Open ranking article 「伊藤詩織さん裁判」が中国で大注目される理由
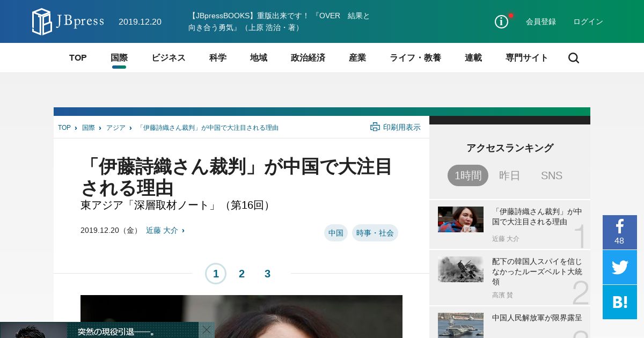Screen dimensions: 644x338 [537, 217]
